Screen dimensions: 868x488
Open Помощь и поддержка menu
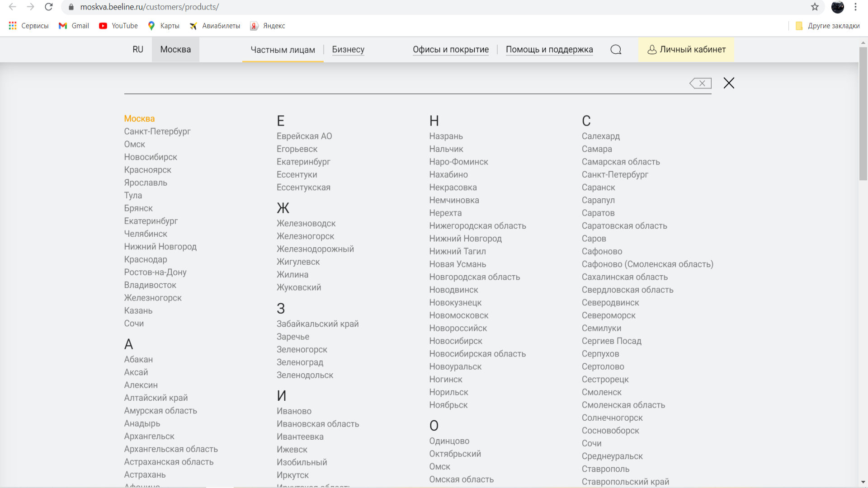click(x=549, y=50)
